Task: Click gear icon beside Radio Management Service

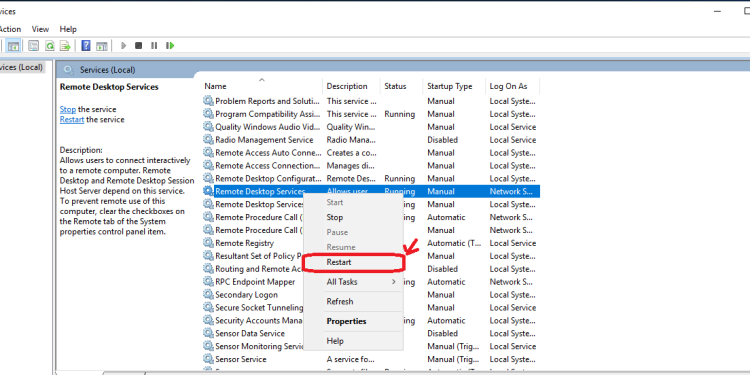Action: [208, 140]
